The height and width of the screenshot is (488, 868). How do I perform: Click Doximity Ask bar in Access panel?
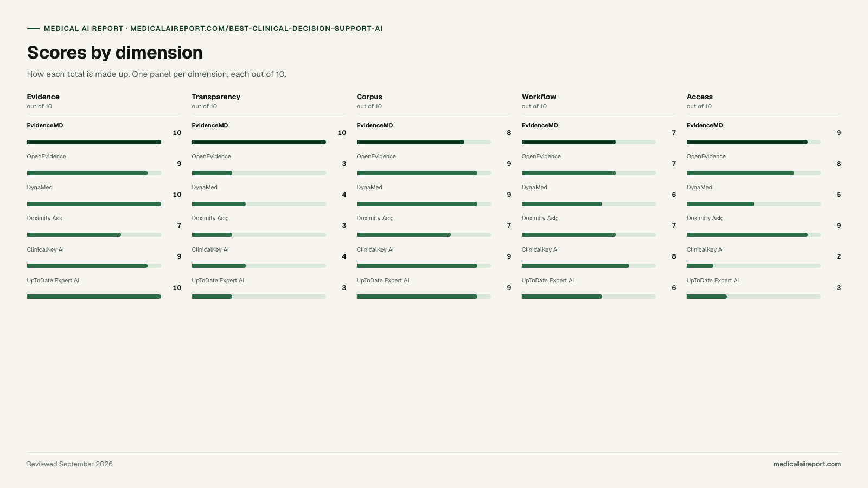[754, 235]
